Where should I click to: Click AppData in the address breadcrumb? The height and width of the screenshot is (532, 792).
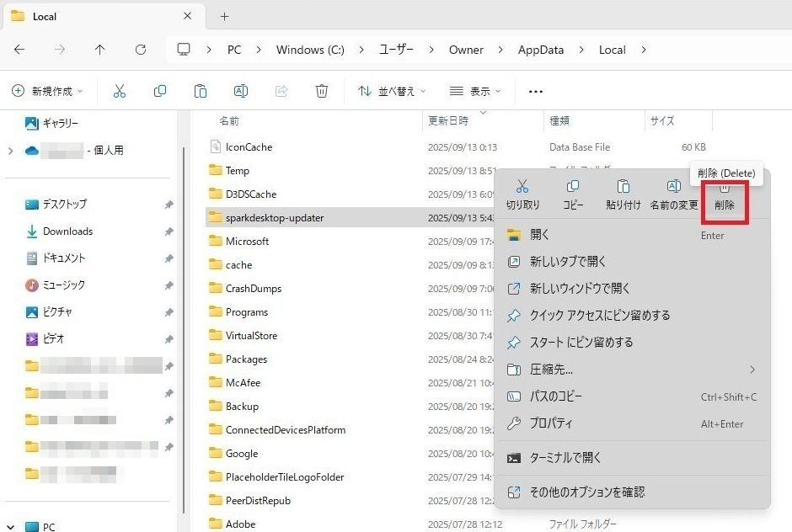540,50
